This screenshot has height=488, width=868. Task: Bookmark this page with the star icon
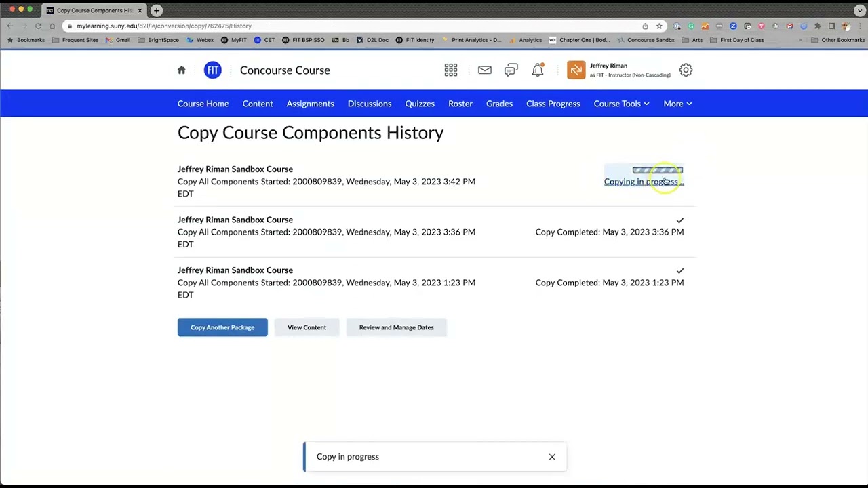point(659,26)
